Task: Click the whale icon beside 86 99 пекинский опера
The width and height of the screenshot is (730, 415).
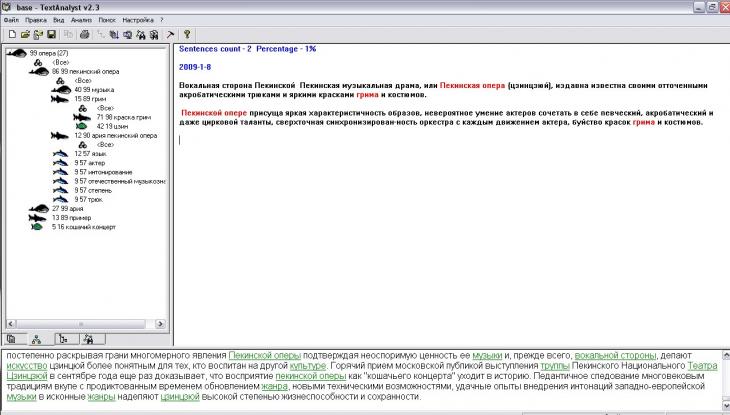Action: pos(39,71)
